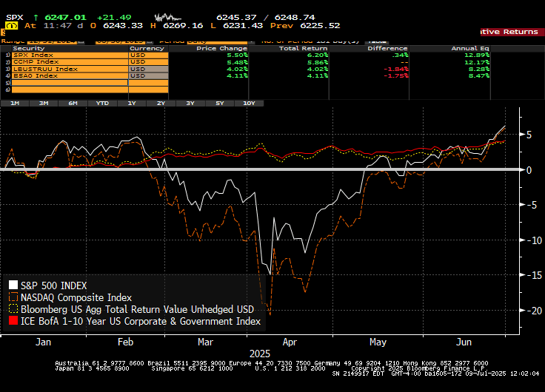Click the CCMP Index security field
The height and width of the screenshot is (392, 545).
(70, 62)
